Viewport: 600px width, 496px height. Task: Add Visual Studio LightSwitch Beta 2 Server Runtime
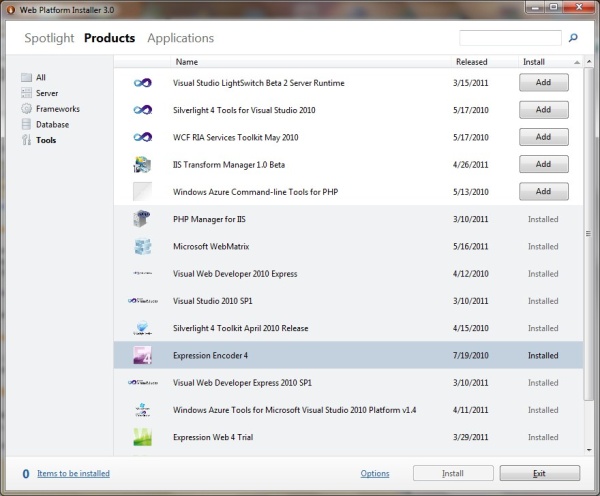544,82
